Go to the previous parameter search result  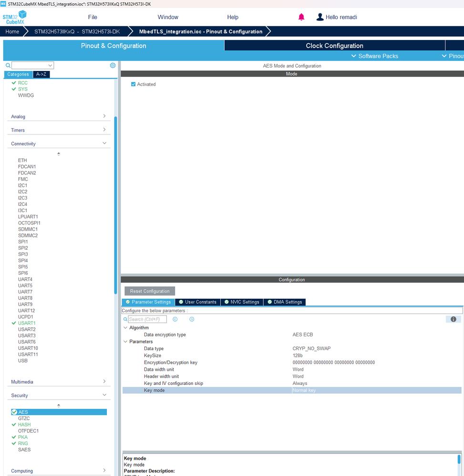175,319
